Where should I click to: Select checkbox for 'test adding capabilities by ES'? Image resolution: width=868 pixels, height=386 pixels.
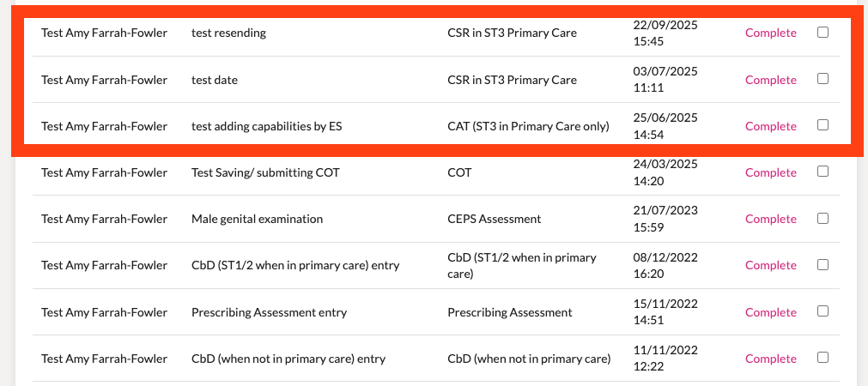coord(822,125)
